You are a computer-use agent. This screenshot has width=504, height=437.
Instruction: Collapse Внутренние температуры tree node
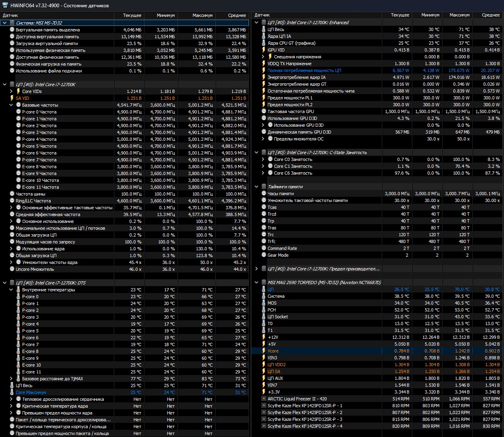(11, 290)
